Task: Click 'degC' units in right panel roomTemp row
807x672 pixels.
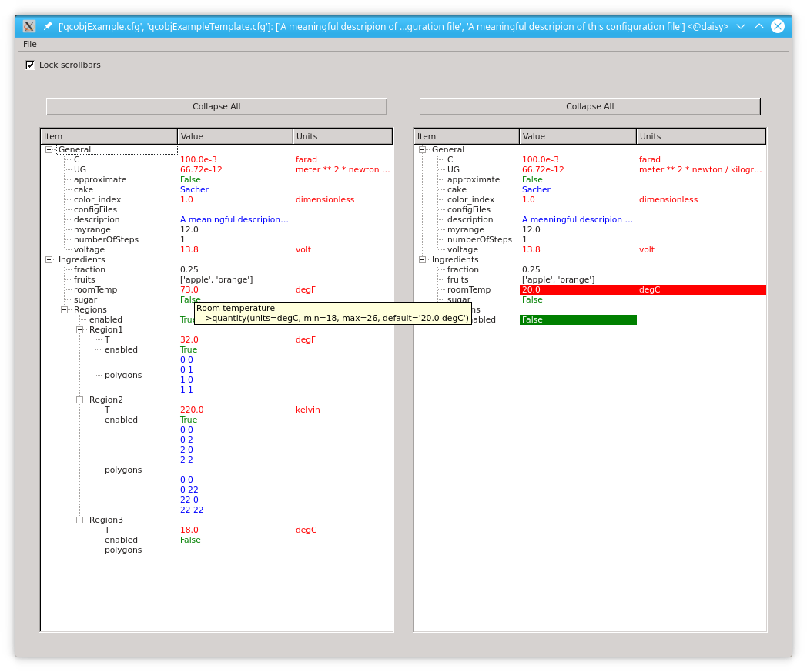Action: (649, 289)
